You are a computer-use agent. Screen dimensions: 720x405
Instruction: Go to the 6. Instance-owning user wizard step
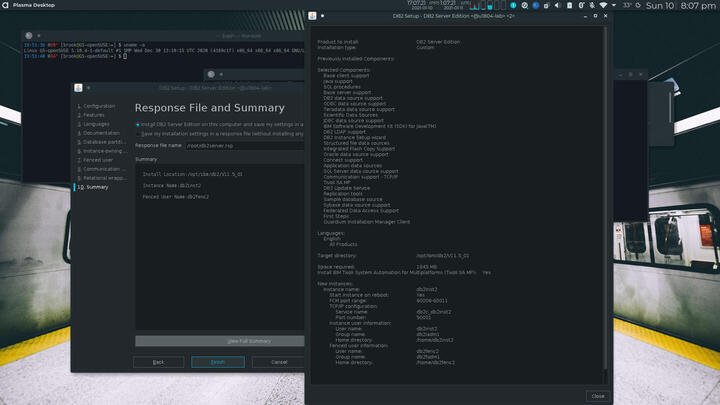tap(101, 151)
